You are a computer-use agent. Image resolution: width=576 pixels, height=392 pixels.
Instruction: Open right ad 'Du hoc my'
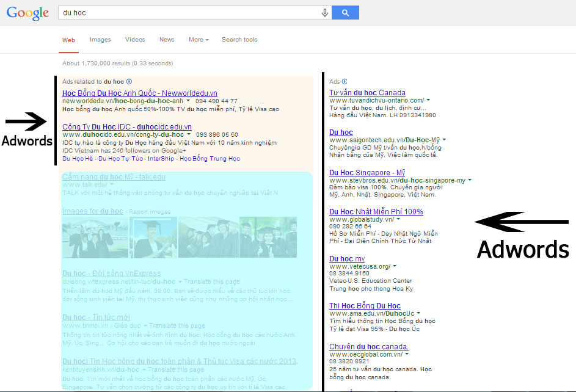coord(347,259)
